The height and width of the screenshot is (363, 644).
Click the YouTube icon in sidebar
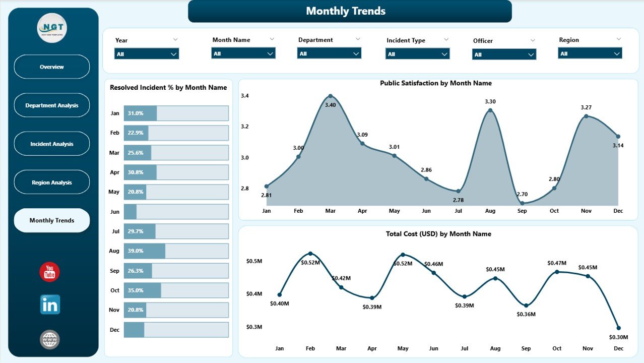(49, 272)
